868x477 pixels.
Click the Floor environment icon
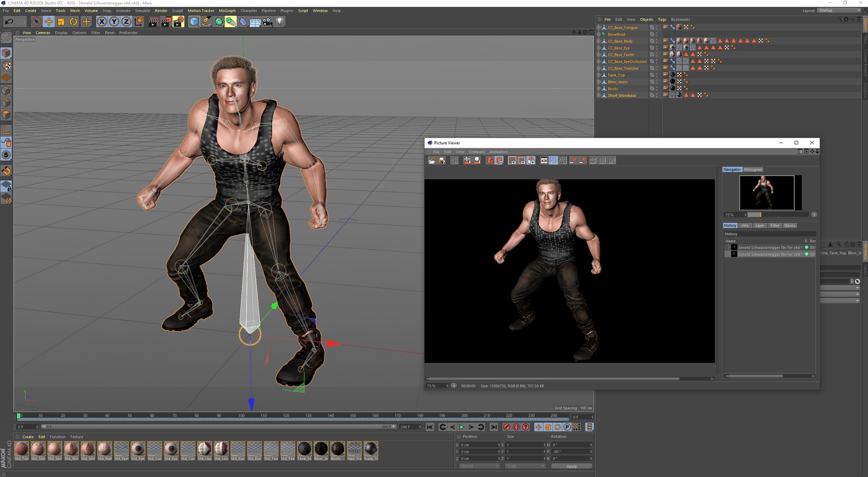coord(255,21)
